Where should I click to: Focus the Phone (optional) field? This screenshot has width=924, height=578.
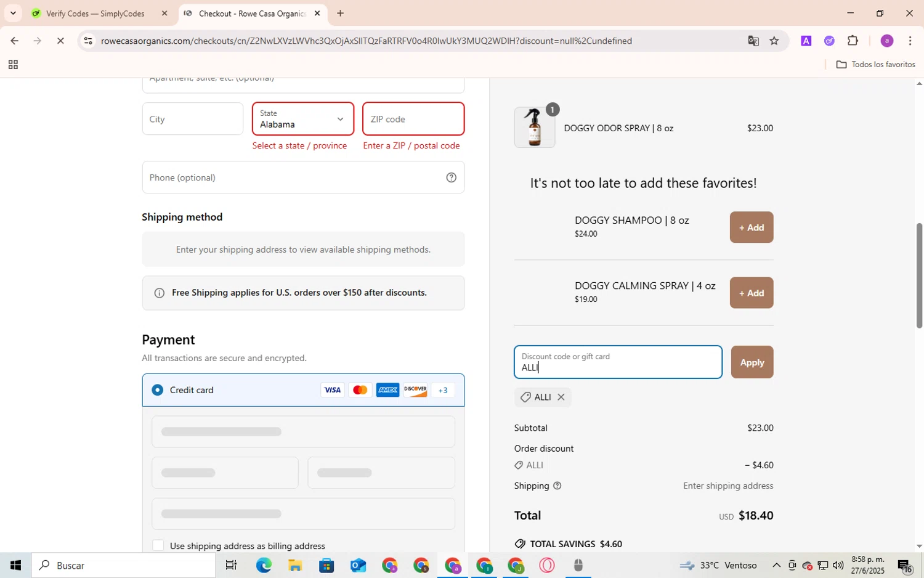(303, 177)
